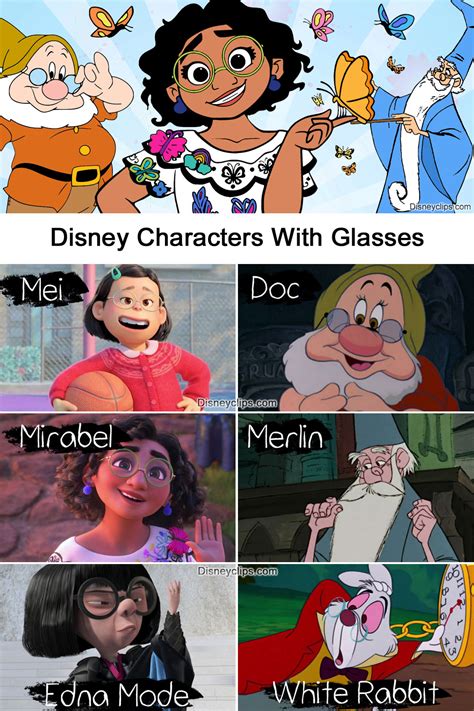Click the 'White Rabbit' caption text
The image size is (474, 711).
[356, 693]
